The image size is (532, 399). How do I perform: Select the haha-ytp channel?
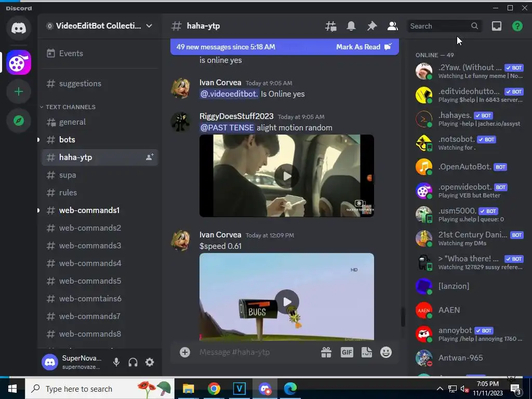(x=100, y=157)
